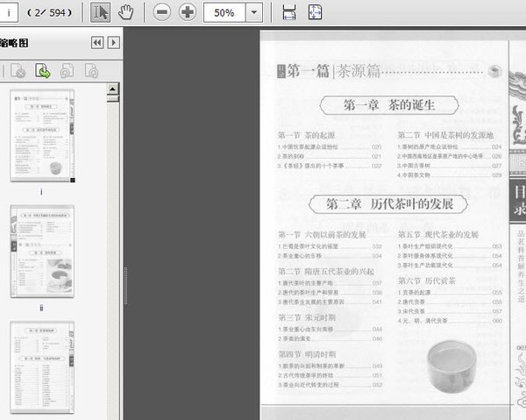Click the 第一章 茶的诞生 chapter heading
The image size is (526, 420).
(389, 104)
